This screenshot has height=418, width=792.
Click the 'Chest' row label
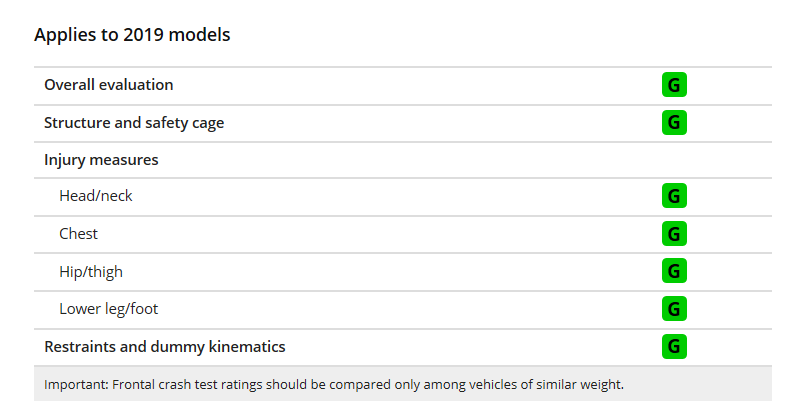(x=79, y=234)
